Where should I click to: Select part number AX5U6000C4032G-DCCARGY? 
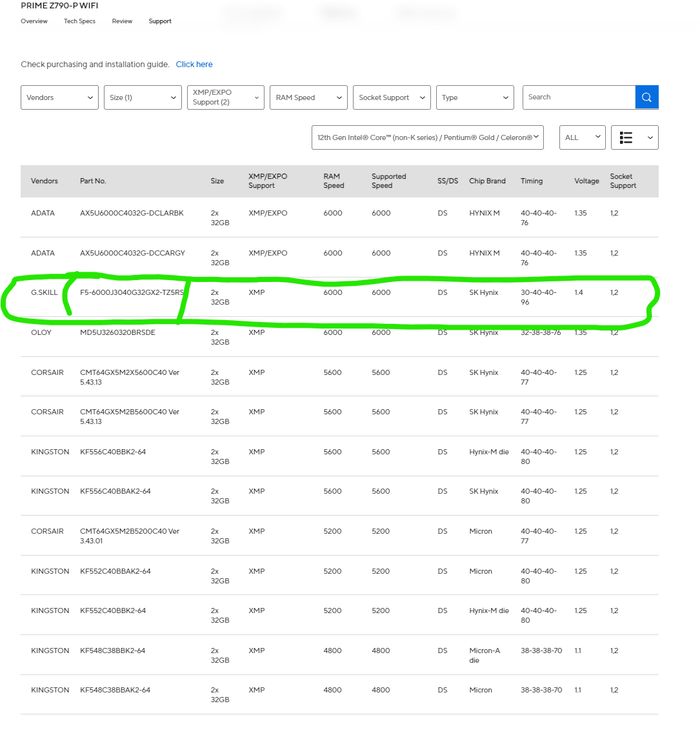pos(132,253)
